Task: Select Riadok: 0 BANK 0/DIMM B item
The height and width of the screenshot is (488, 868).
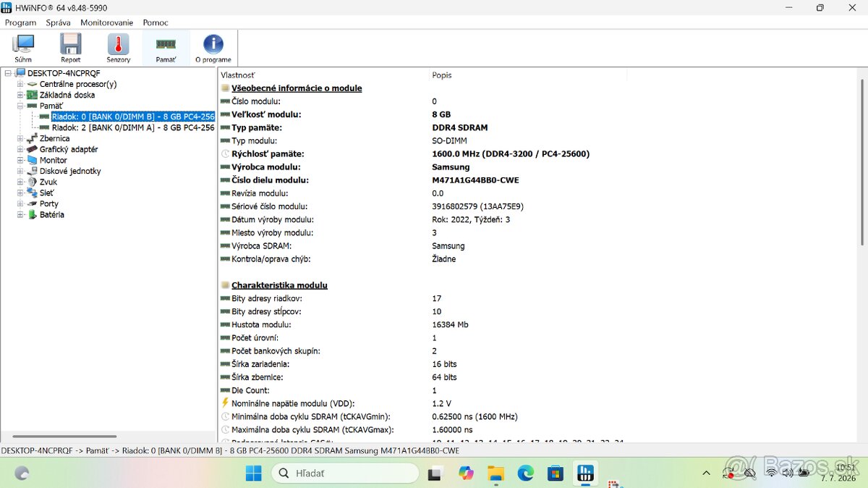Action: tap(133, 117)
